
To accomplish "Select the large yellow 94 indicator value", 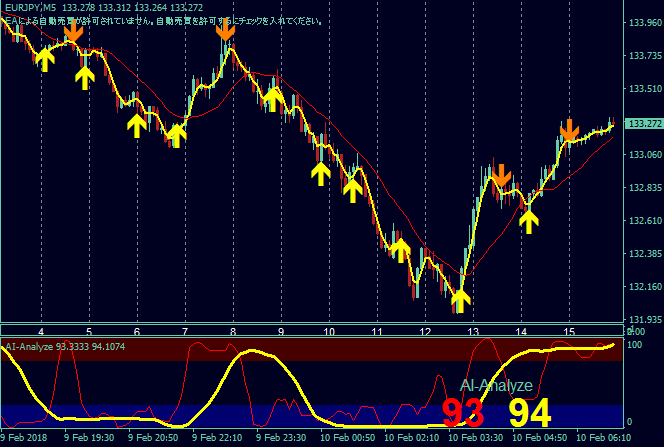I will click(530, 412).
